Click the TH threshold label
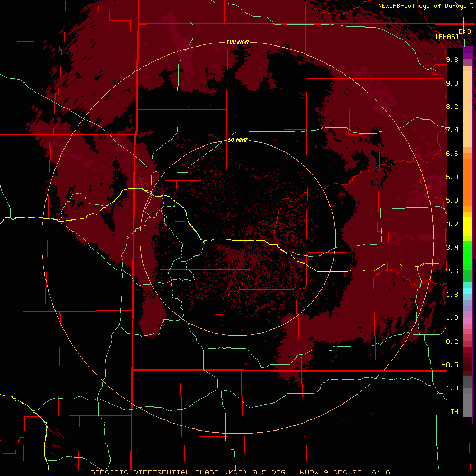Viewport: 476px width, 476px height. tap(454, 412)
